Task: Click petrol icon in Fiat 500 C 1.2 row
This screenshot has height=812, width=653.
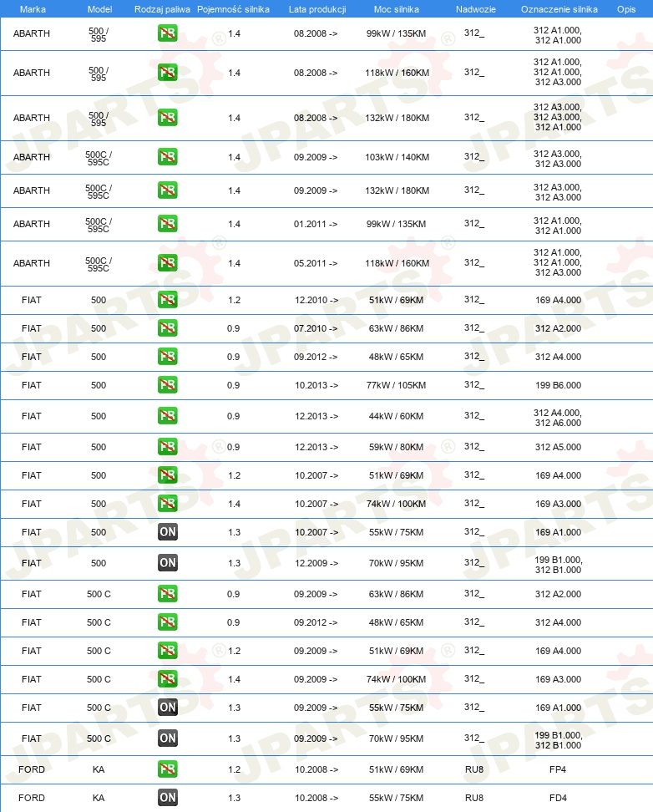Action: (x=167, y=651)
